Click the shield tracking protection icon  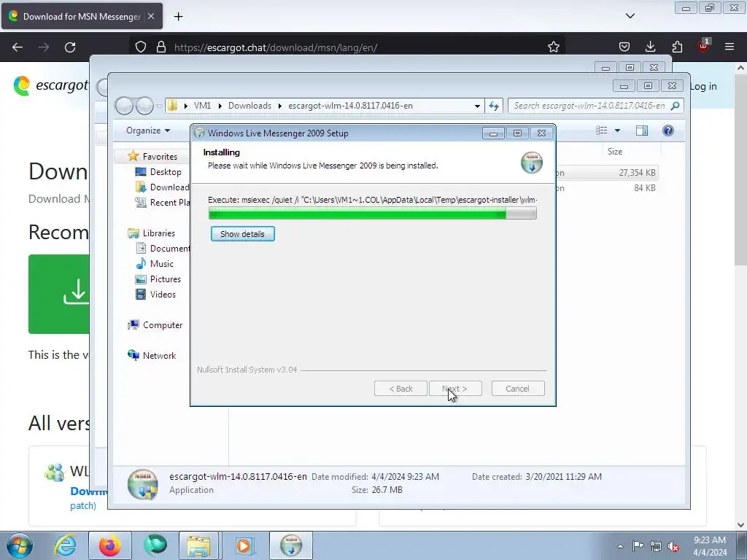tap(141, 47)
